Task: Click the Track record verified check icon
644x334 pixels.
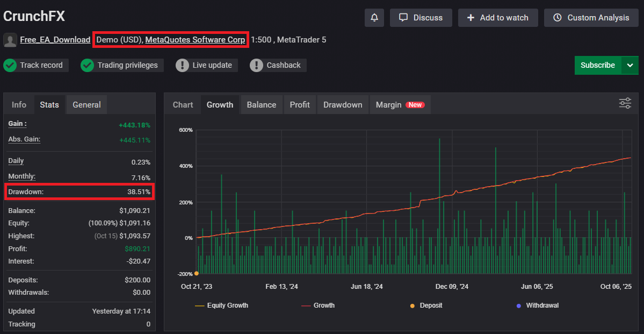Action: tap(10, 65)
